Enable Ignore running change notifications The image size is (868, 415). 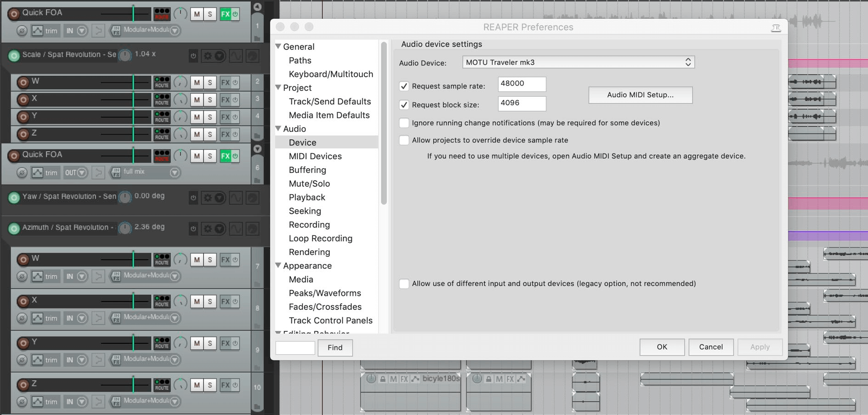pos(404,123)
